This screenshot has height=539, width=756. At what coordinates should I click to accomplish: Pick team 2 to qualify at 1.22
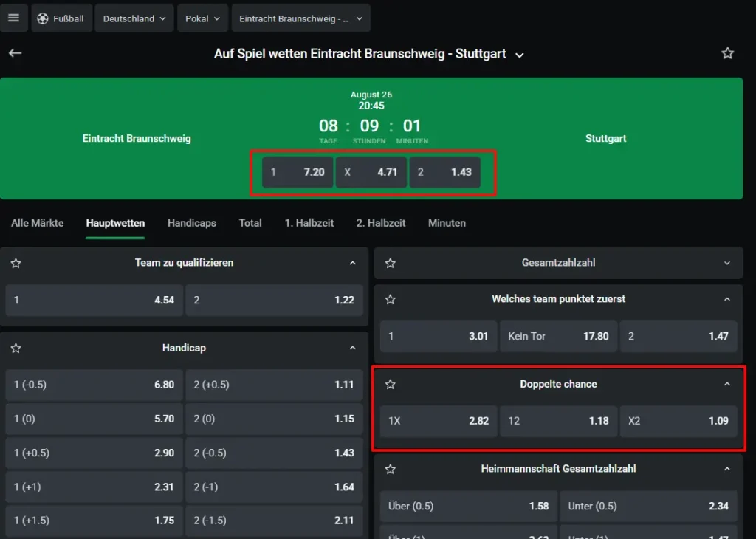275,300
